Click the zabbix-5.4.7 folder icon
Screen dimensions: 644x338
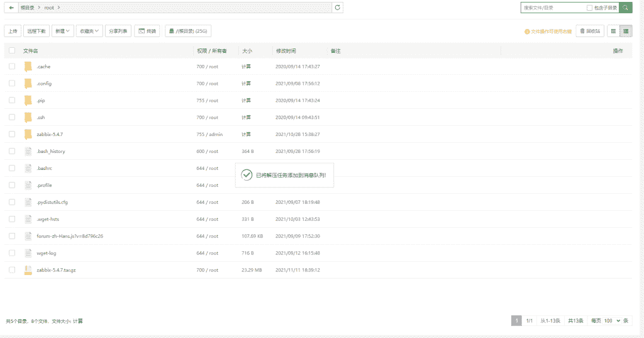(x=28, y=135)
